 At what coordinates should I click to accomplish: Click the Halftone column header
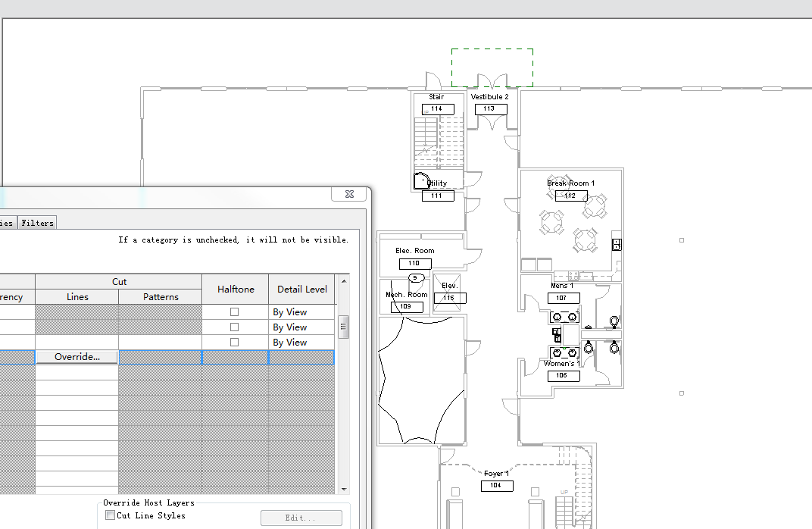(236, 289)
